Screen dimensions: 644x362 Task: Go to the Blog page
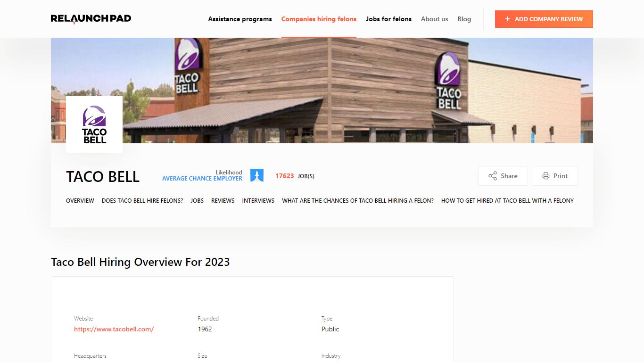coord(464,19)
